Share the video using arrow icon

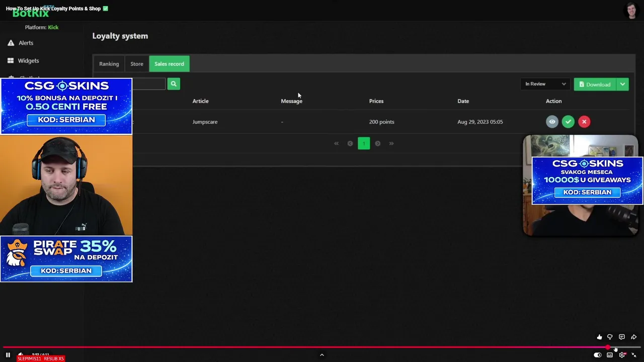point(634,337)
